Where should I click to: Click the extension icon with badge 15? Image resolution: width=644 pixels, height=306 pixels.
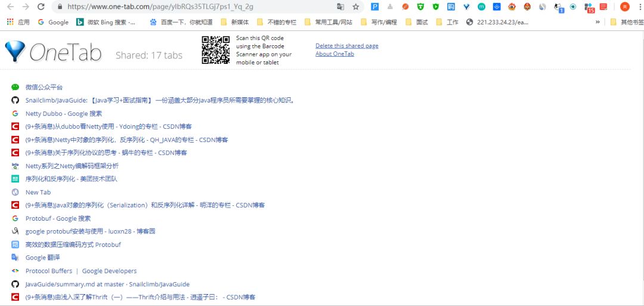point(589,7)
